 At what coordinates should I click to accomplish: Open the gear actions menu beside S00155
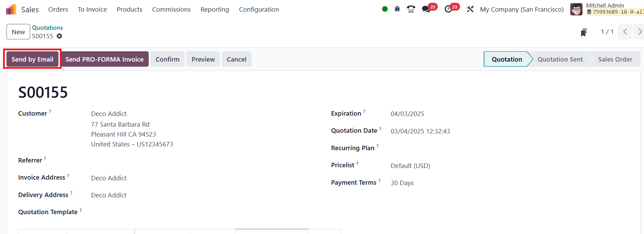[x=59, y=36]
